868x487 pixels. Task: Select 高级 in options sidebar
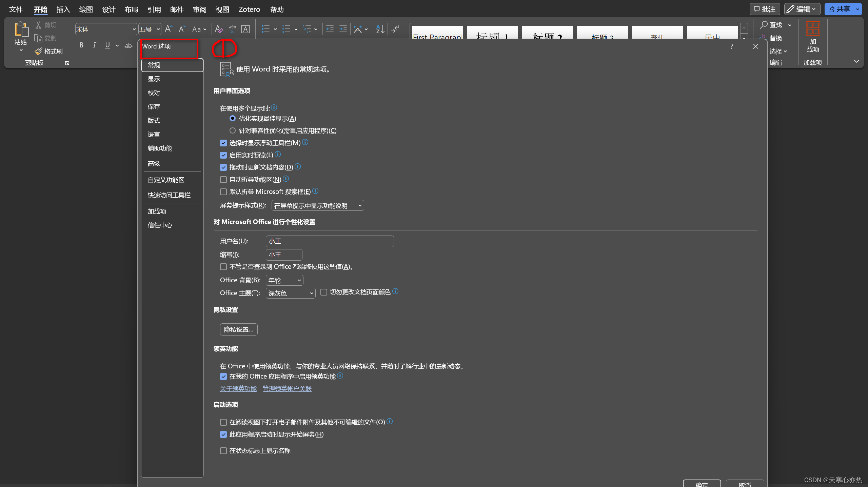click(154, 164)
